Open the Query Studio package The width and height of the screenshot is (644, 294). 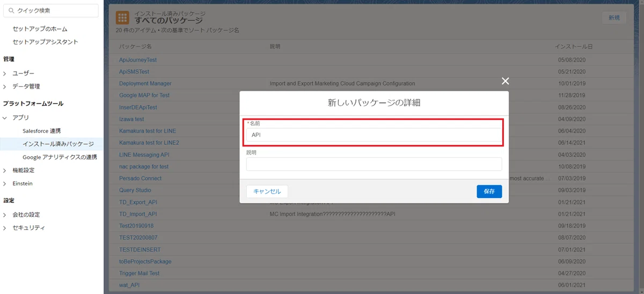click(135, 190)
